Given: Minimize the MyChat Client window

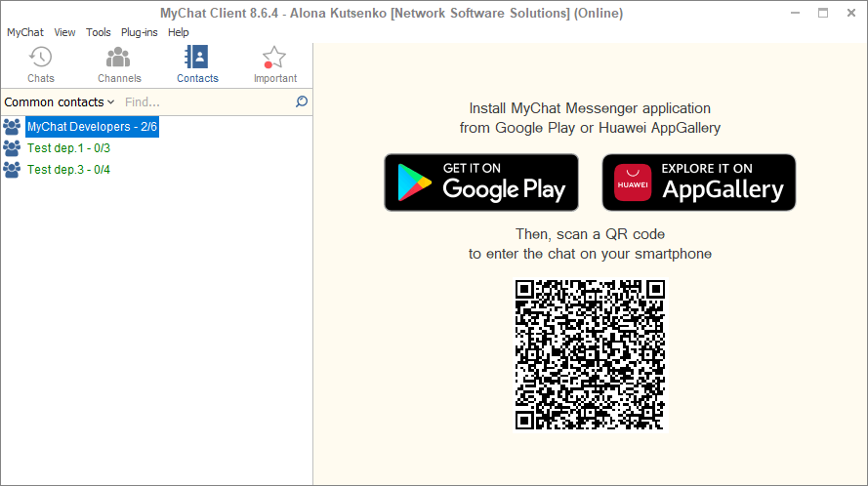Looking at the screenshot, I should coord(796,13).
